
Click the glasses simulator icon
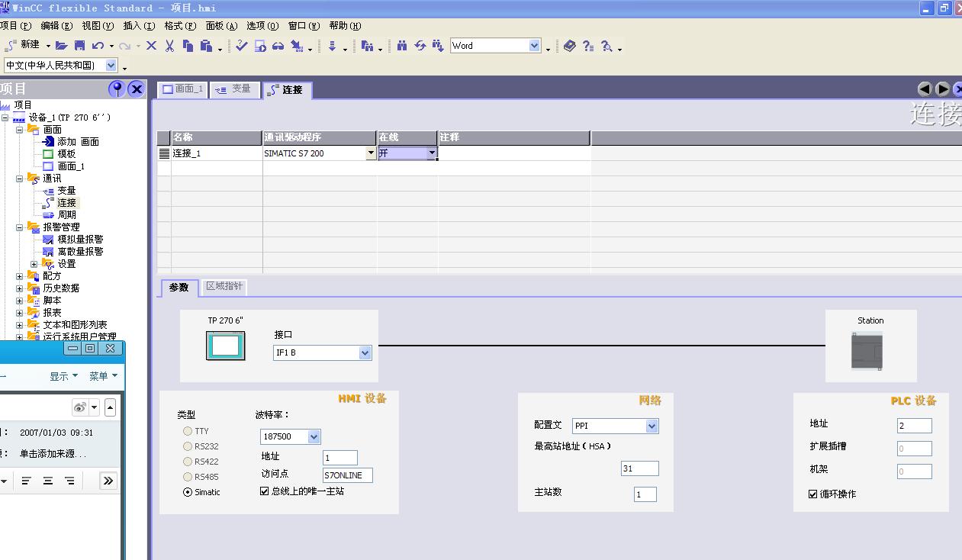point(278,47)
